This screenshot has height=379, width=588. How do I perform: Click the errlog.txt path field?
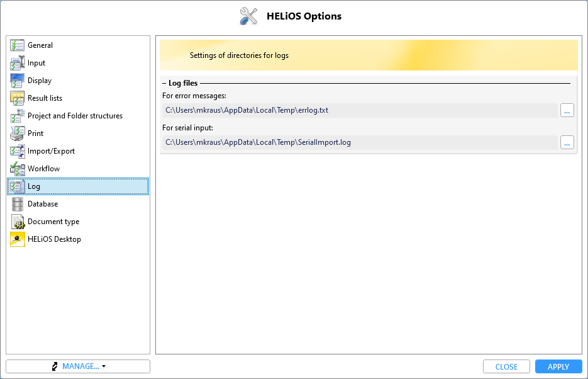358,110
